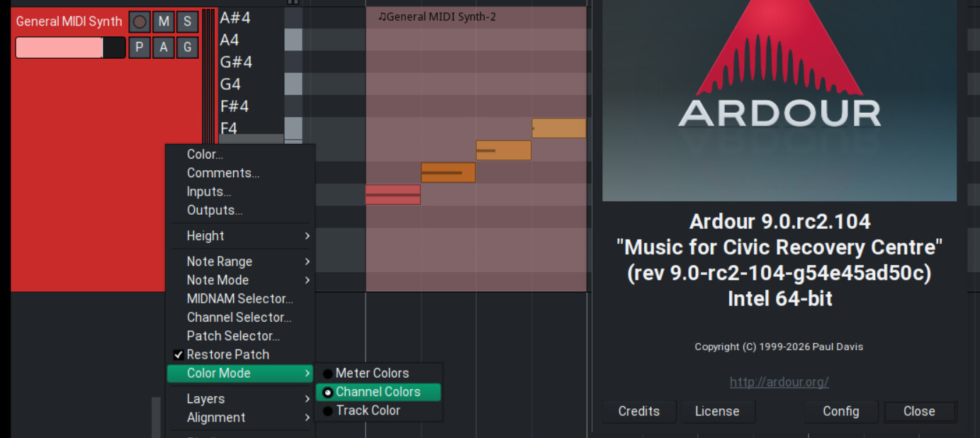Mute the General MIDI Synth track
980x438 pixels.
tap(164, 22)
